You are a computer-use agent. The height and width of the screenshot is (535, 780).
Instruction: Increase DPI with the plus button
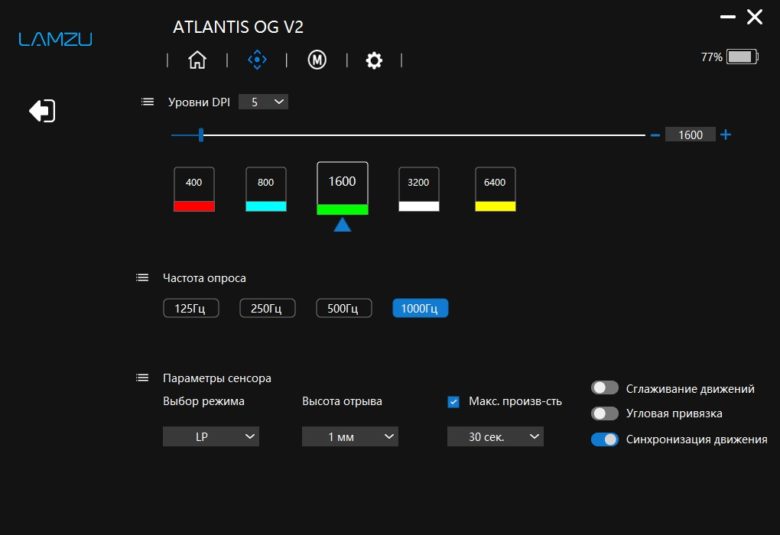[726, 134]
